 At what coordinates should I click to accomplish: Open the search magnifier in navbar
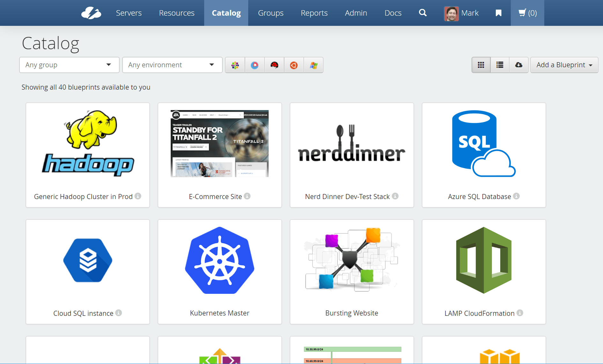[x=423, y=13]
